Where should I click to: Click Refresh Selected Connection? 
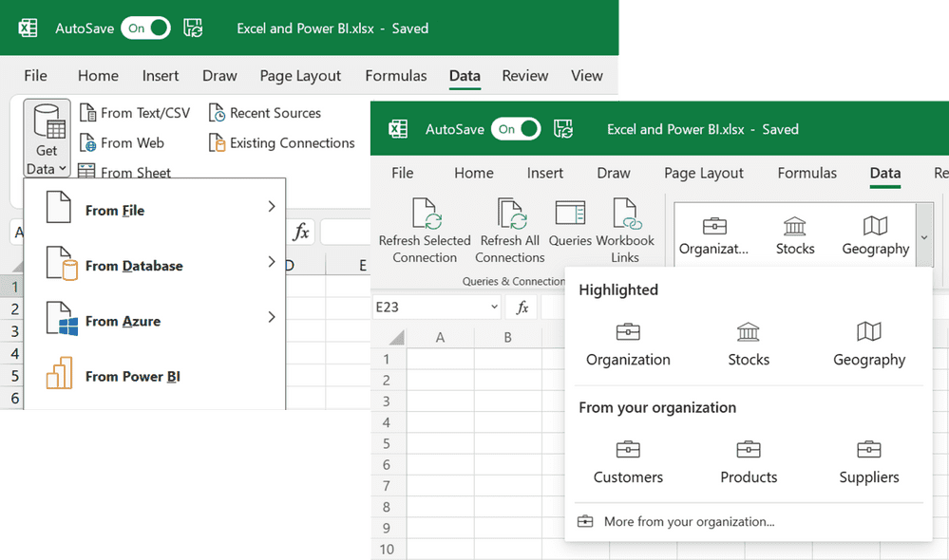[x=425, y=231]
